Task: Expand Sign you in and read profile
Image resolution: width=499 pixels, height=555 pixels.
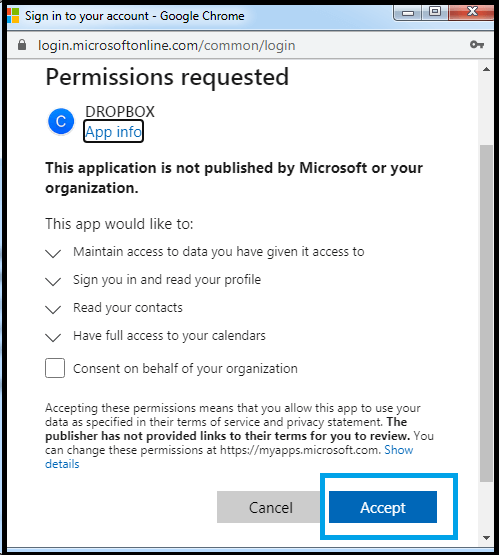Action: (53, 281)
